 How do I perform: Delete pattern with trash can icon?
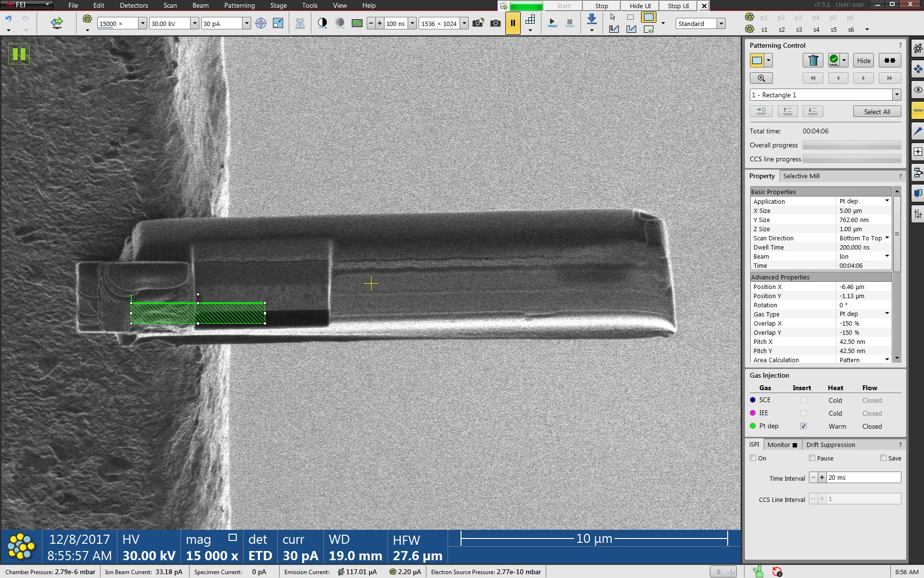(813, 60)
